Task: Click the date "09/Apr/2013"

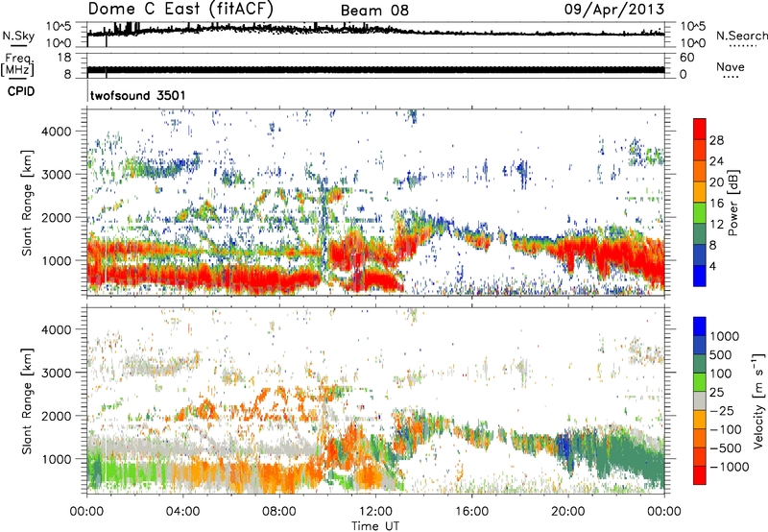Action: click(x=614, y=10)
